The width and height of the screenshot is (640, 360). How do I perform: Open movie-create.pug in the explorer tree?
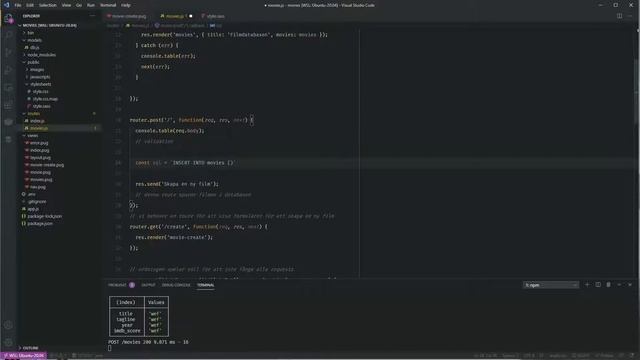pos(47,165)
